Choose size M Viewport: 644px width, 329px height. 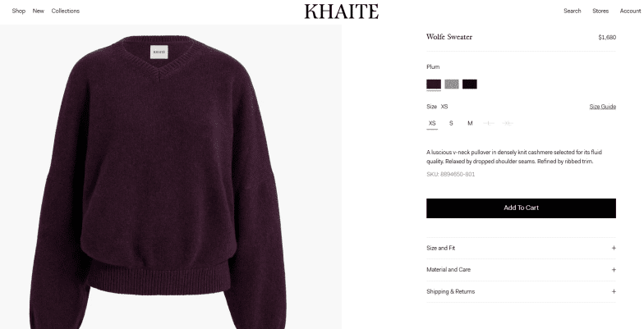tap(470, 123)
